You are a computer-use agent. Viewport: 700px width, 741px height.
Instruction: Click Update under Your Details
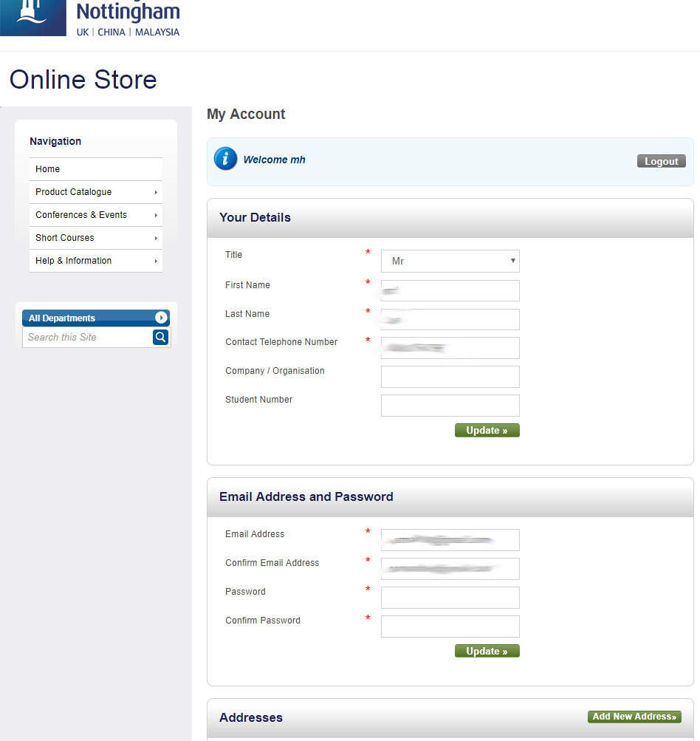[x=487, y=431]
